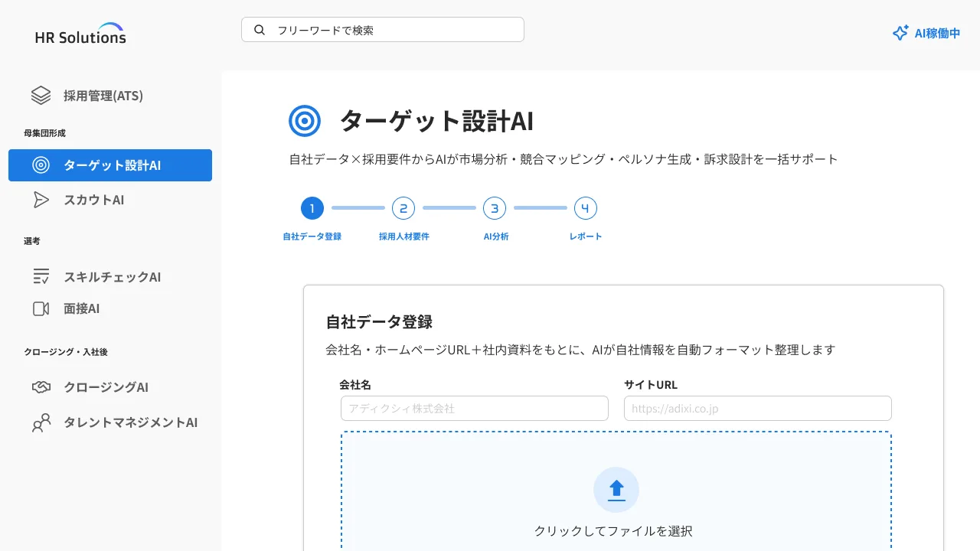Click the AI sparkle icon at top right
Image resolution: width=980 pixels, height=551 pixels.
tap(900, 33)
